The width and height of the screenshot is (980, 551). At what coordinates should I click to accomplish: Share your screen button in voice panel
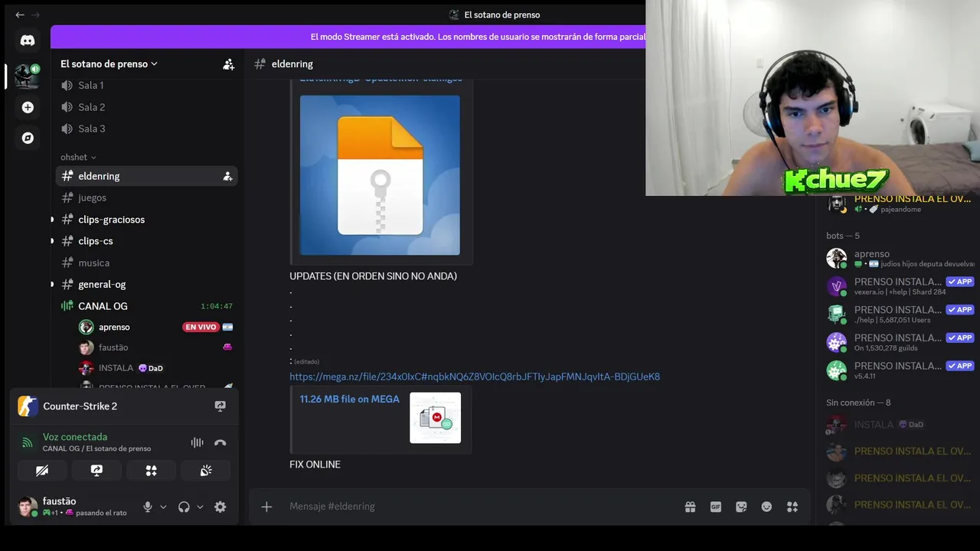96,471
